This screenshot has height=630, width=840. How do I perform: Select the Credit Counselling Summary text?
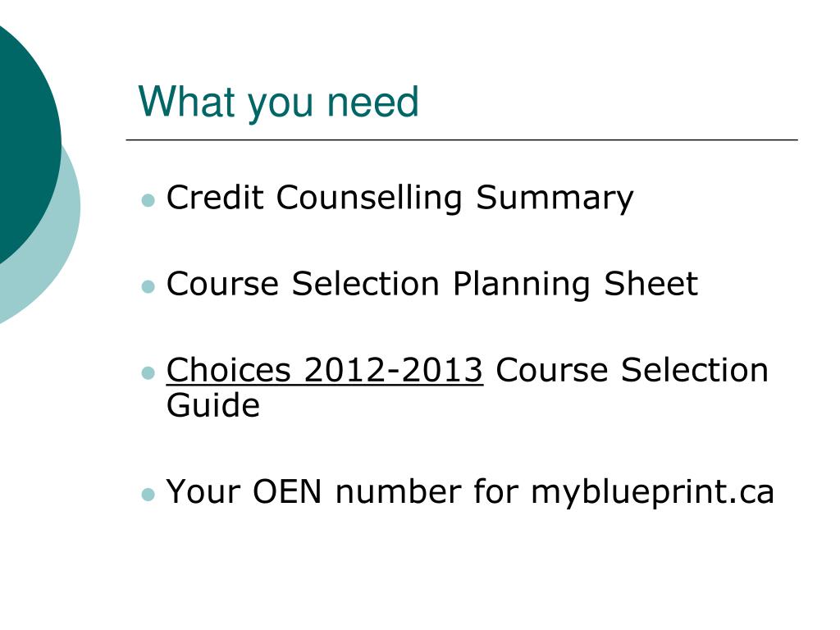pos(399,199)
